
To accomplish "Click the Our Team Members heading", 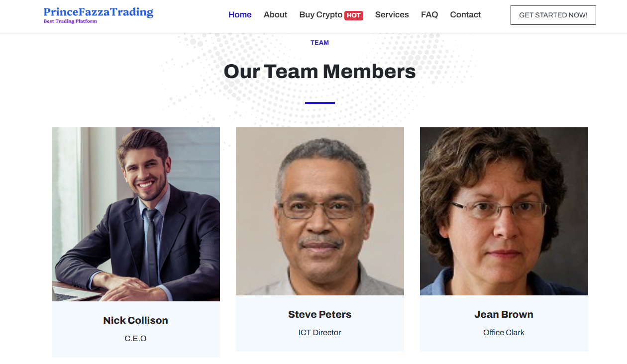I will (319, 72).
